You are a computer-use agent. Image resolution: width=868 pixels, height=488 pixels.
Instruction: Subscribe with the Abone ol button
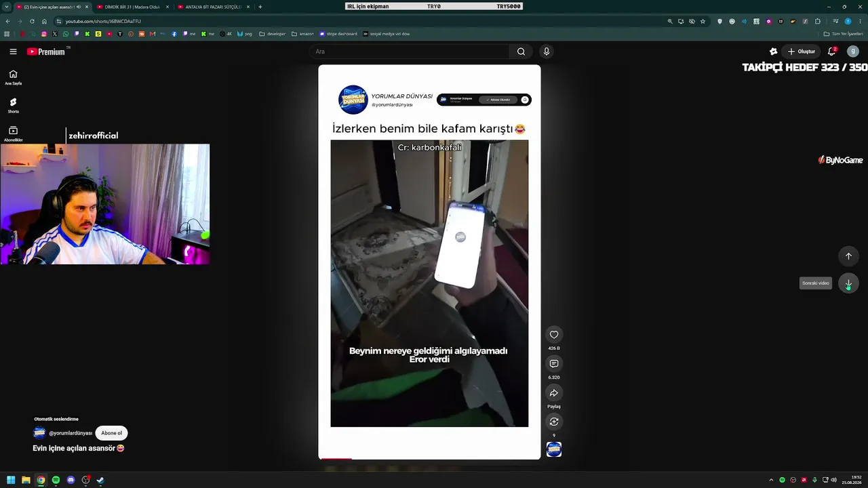click(111, 433)
